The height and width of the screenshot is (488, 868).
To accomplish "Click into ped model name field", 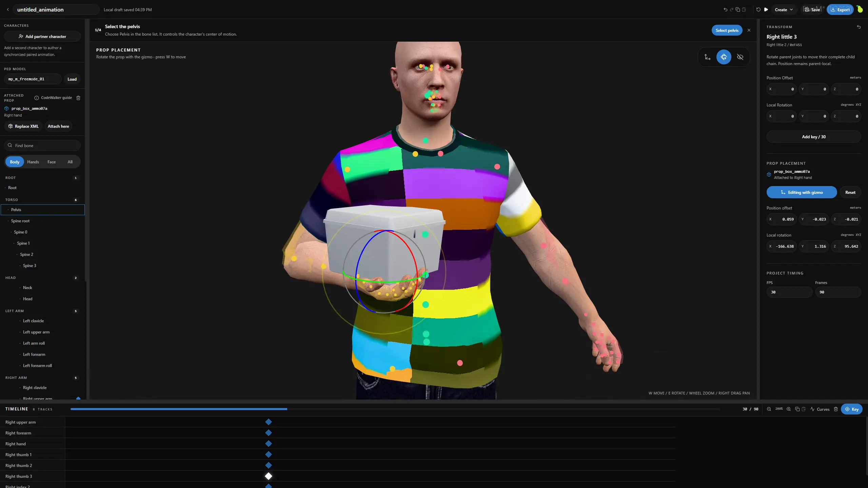I will click(x=33, y=79).
